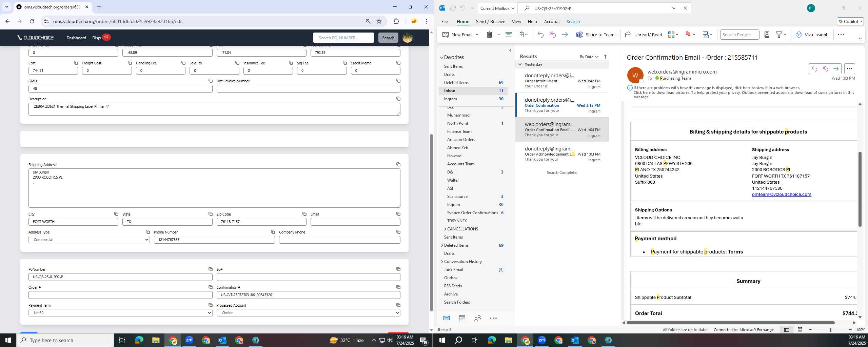868x347 pixels.
Task: Copy the PoNumber field value
Action: click(210, 269)
